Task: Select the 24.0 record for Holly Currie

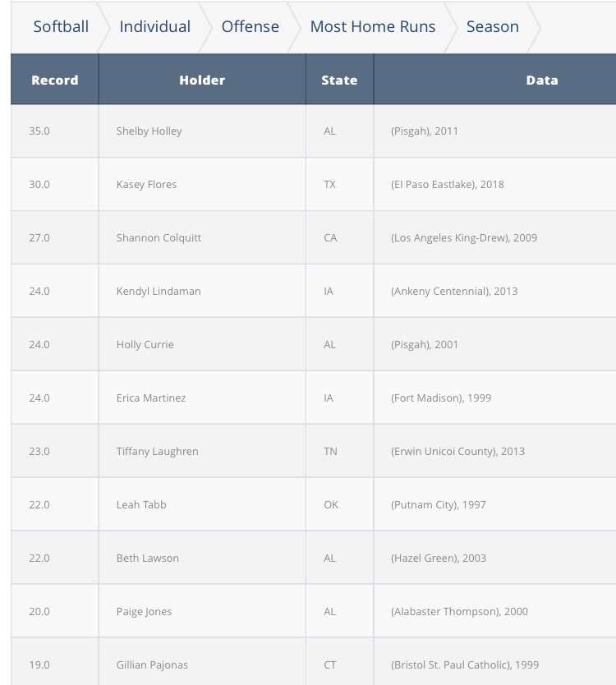Action: 54,344
